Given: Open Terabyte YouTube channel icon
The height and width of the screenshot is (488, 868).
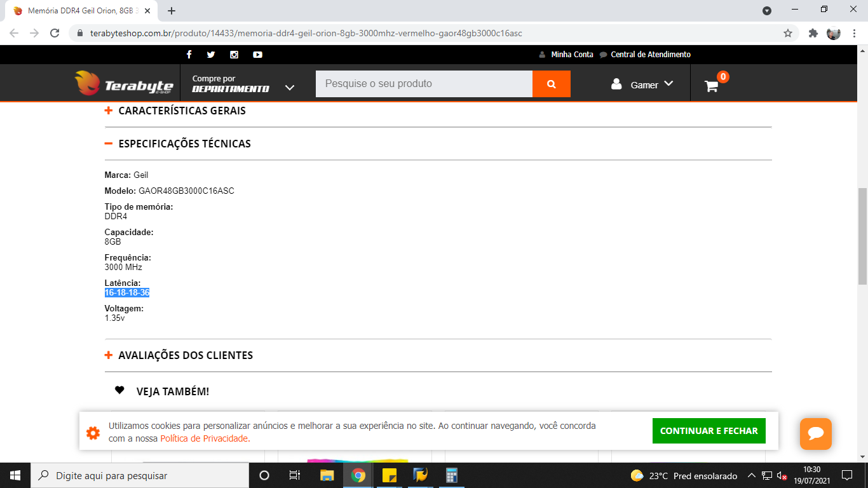Looking at the screenshot, I should click(257, 55).
